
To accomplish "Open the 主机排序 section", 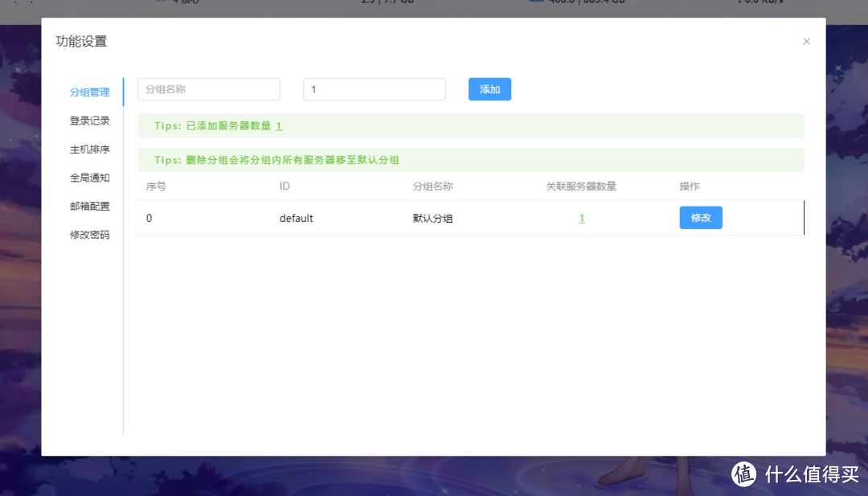I will 89,149.
